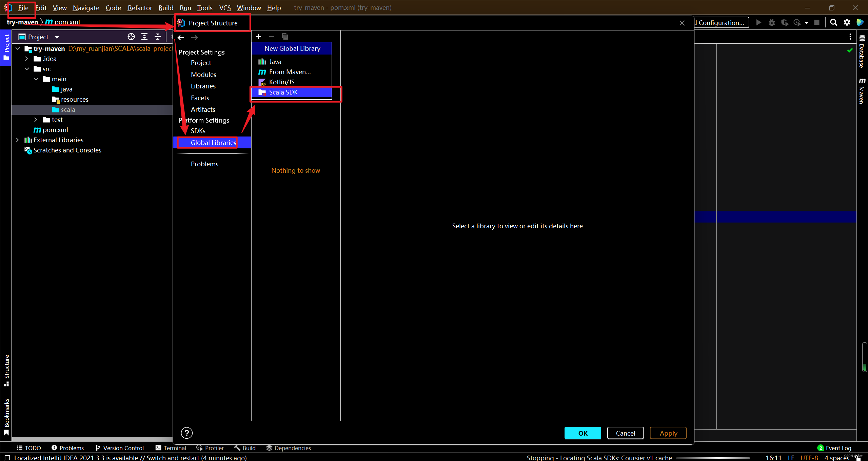Open IDE settings gear icon
Screen dimensions: 868x461
click(x=847, y=23)
